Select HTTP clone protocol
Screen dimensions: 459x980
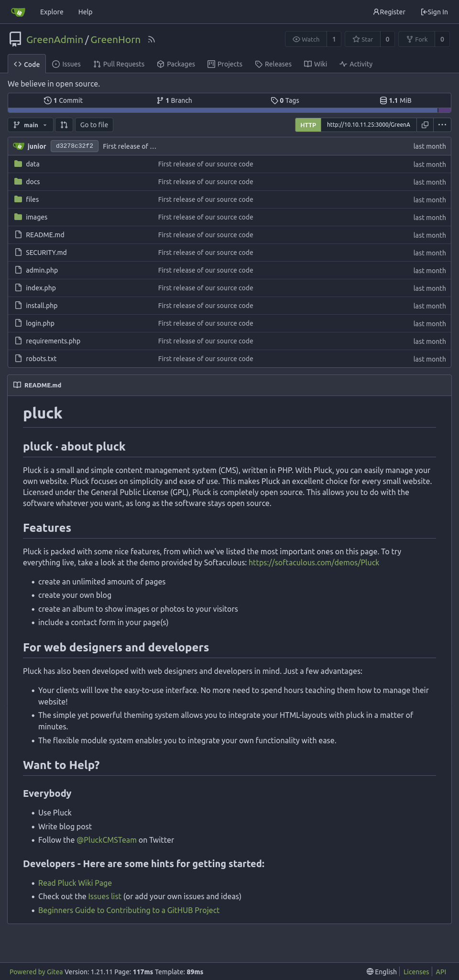pyautogui.click(x=308, y=125)
